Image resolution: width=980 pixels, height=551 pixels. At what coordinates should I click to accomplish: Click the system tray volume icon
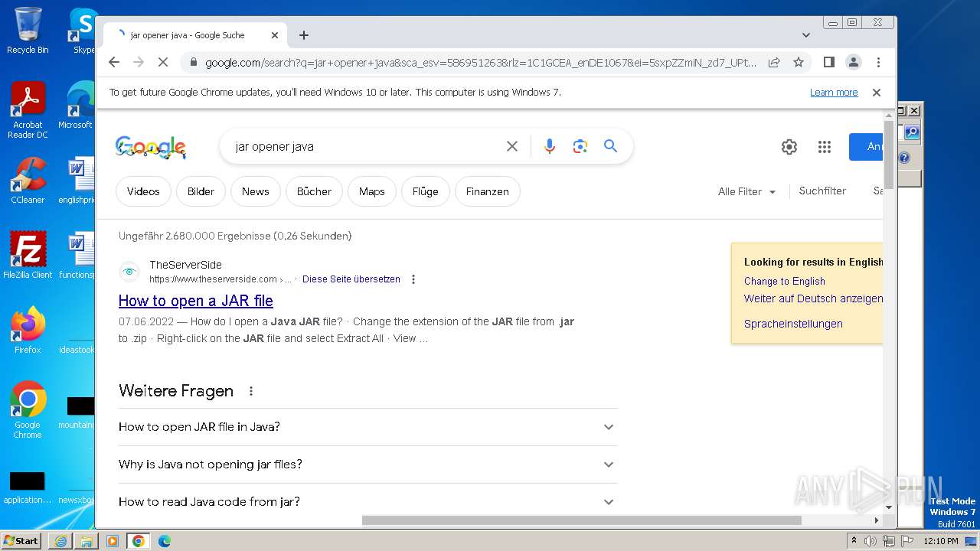(x=871, y=541)
